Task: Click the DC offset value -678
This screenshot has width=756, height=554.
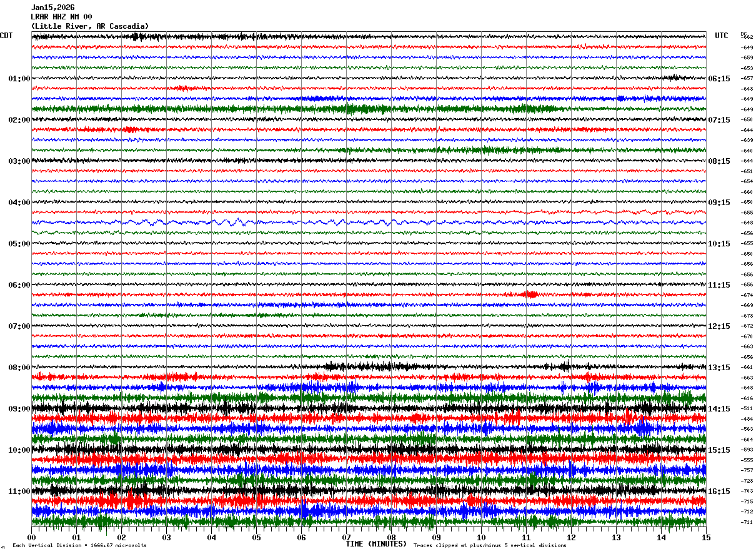Action: click(747, 316)
